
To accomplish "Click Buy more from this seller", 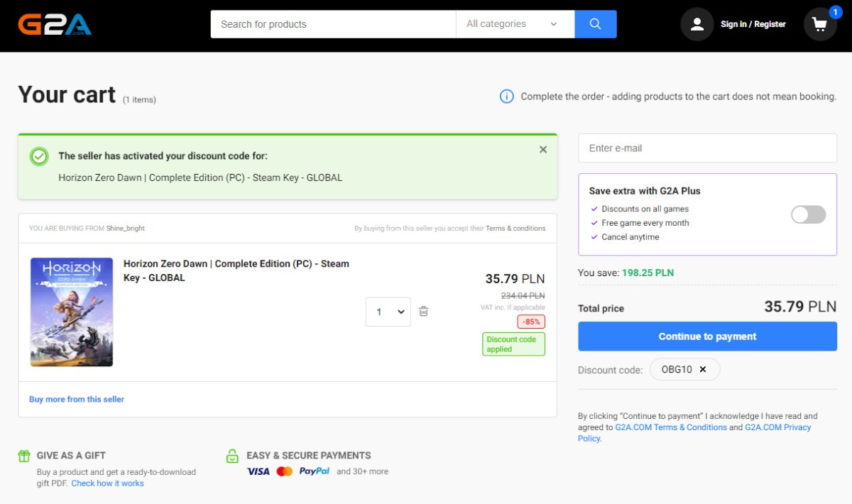I will (x=77, y=400).
